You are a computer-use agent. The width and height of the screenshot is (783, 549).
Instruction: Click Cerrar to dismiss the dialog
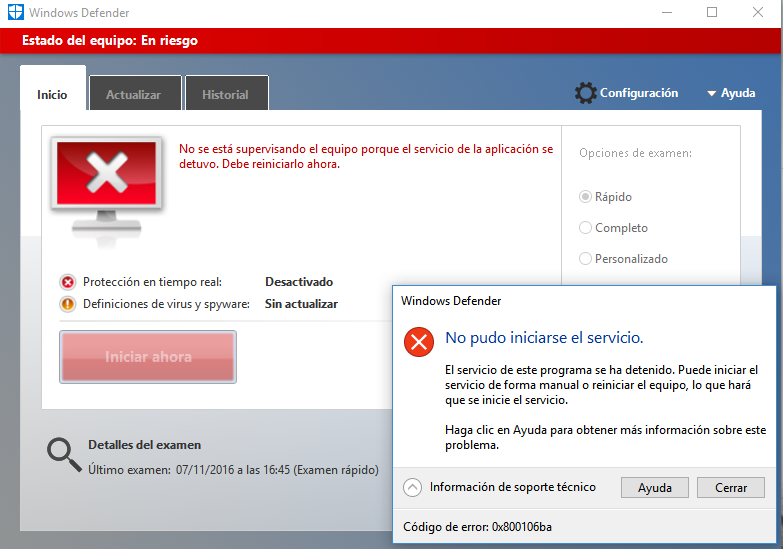click(x=731, y=488)
